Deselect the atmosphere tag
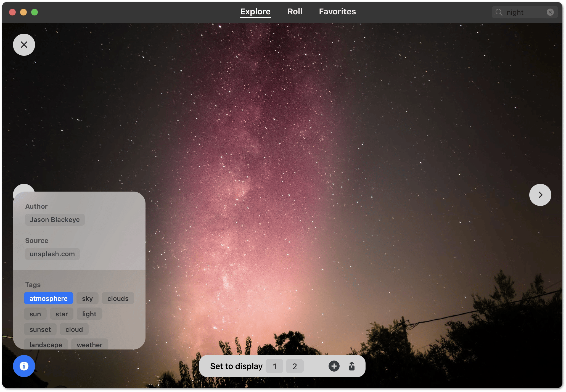The height and width of the screenshot is (392, 566). 49,298
